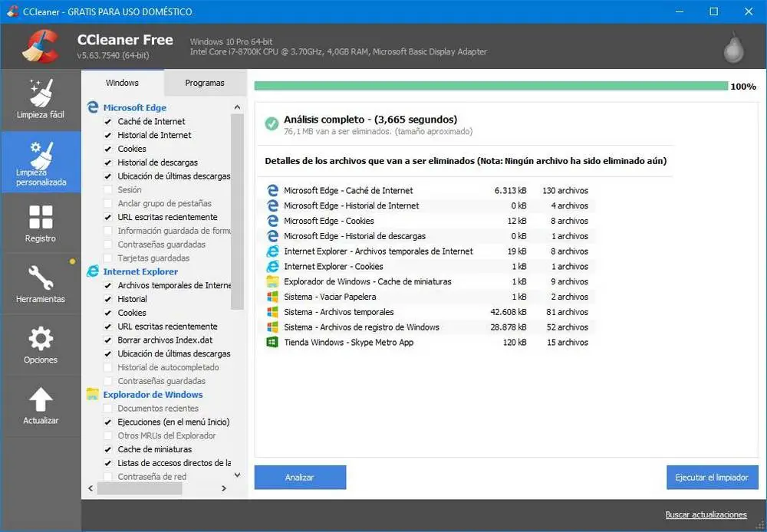767x532 pixels.
Task: Click CCleaner title bar app icon
Action: 12,11
